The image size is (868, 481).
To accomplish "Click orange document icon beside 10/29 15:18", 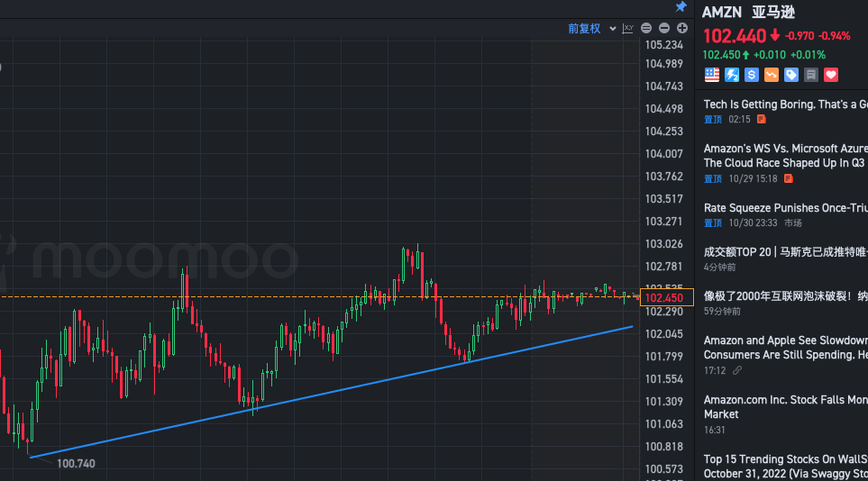I will pos(789,178).
